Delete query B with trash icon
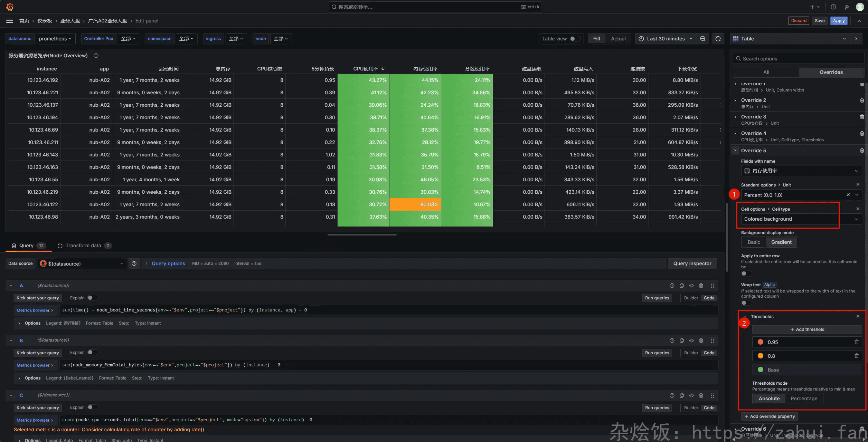This screenshot has height=442, width=868. tap(701, 340)
